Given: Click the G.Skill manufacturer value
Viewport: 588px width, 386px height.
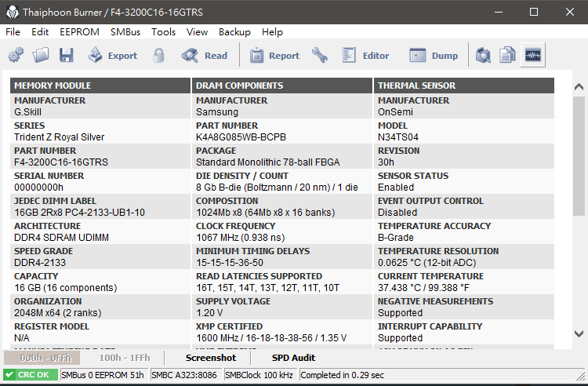Looking at the screenshot, I should click(27, 112).
